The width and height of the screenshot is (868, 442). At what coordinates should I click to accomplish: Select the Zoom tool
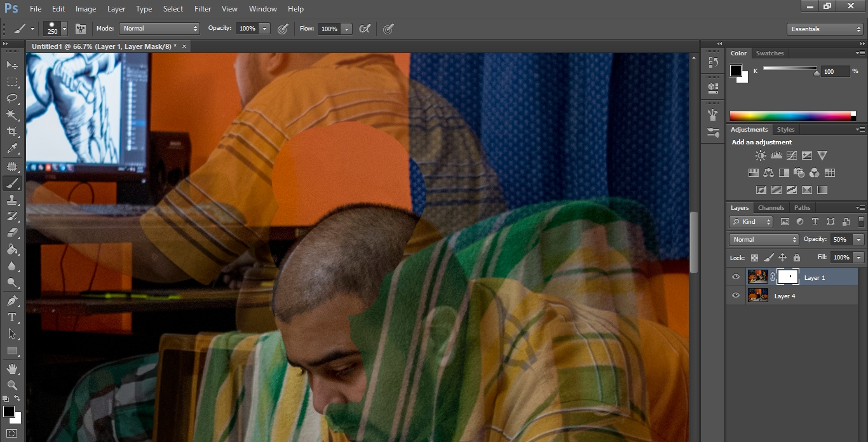[12, 385]
